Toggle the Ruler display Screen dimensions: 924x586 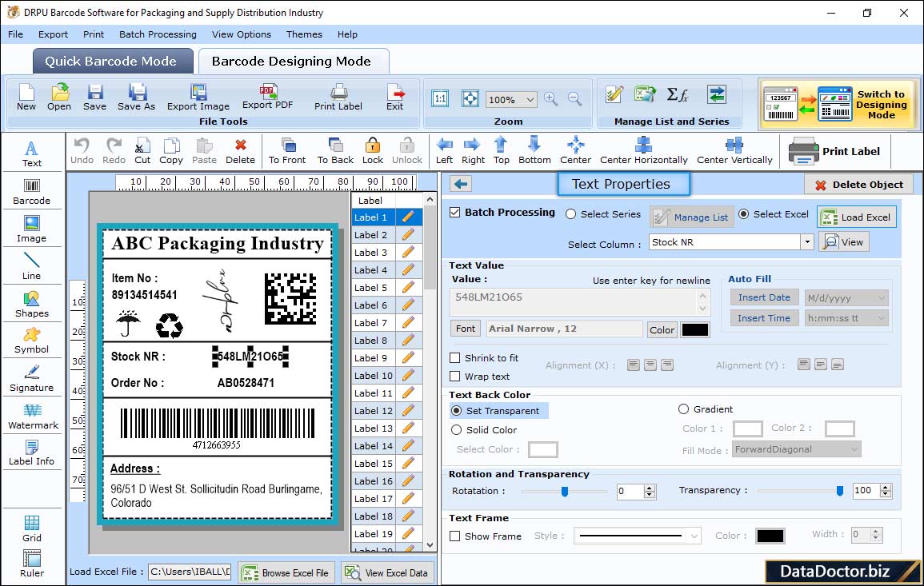tap(32, 564)
